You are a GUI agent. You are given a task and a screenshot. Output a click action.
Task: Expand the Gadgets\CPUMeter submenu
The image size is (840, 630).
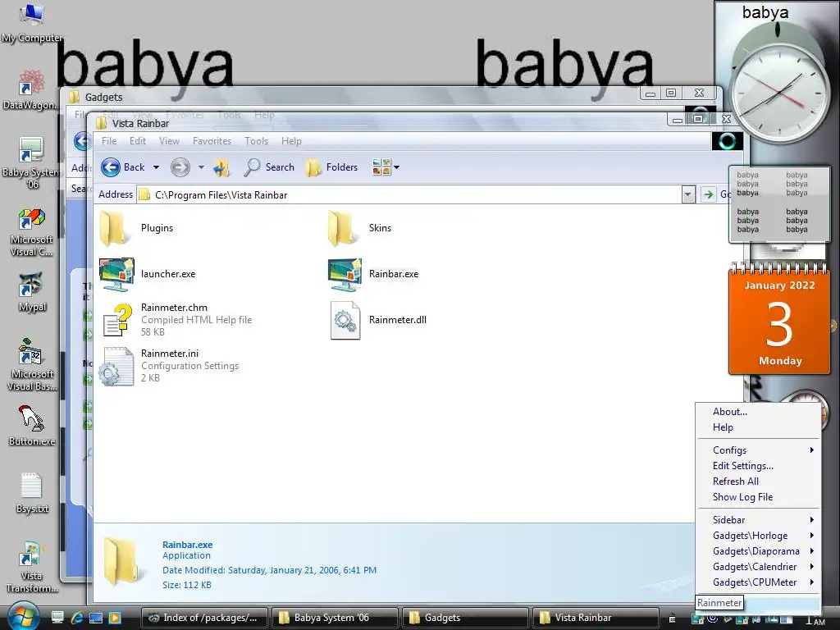[757, 582]
